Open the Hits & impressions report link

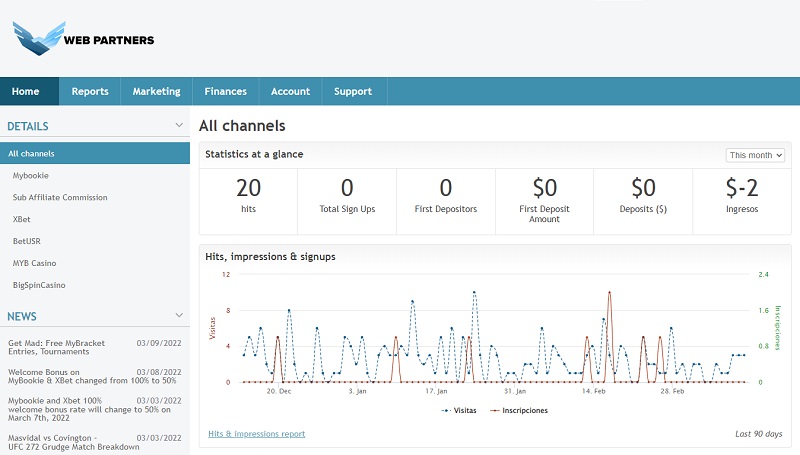coord(257,434)
